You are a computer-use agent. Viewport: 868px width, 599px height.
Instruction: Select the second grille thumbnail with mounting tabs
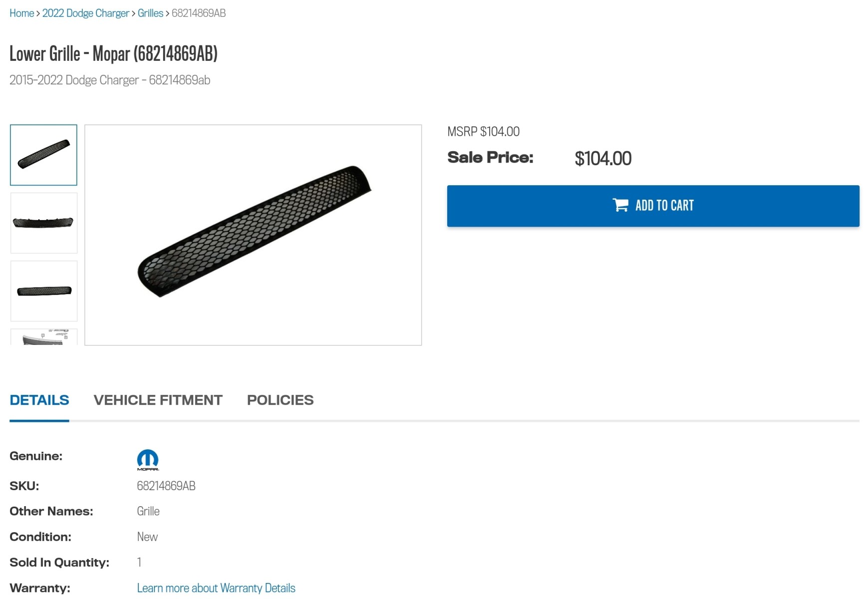click(x=44, y=223)
